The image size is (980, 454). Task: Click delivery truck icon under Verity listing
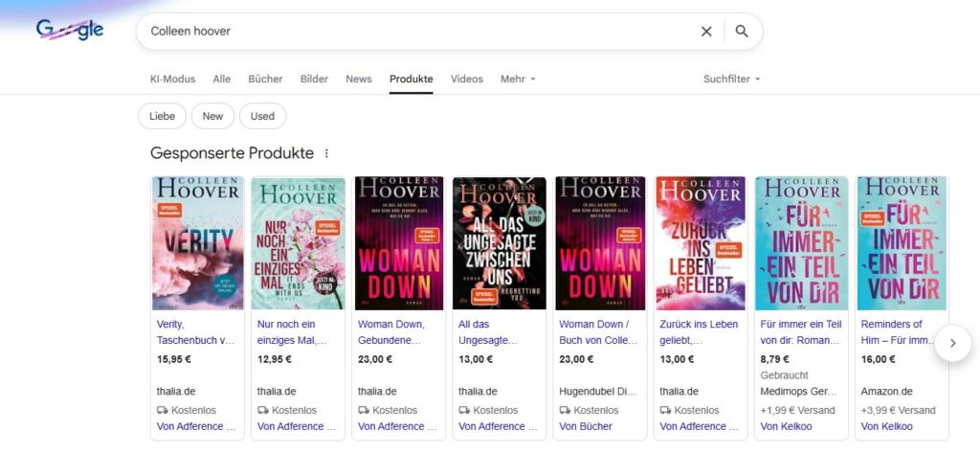click(x=162, y=410)
